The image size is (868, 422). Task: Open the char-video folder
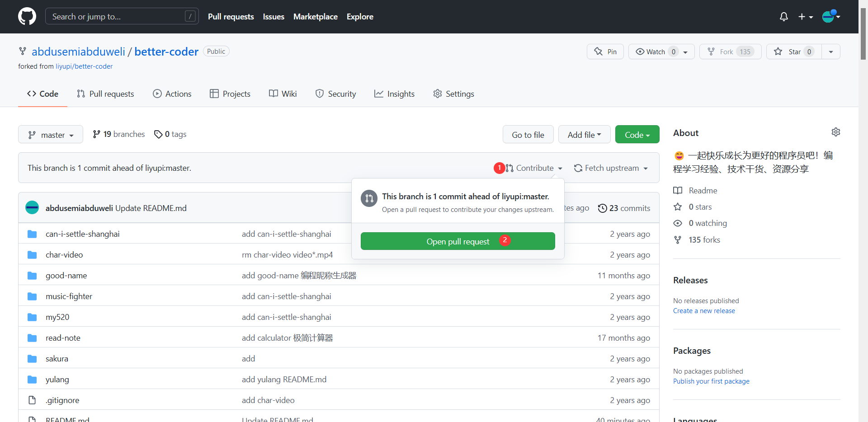(x=64, y=255)
